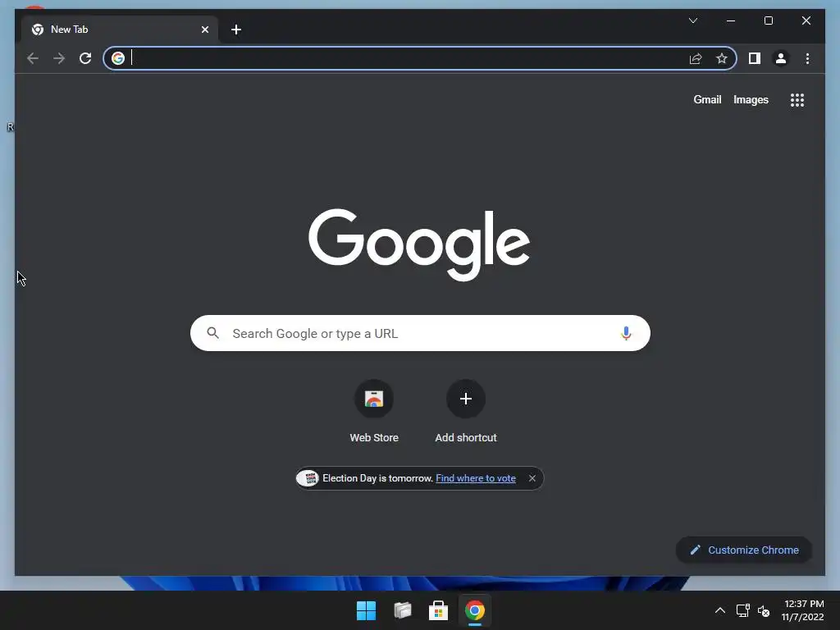
Task: Open the Web Store shortcut
Action: click(374, 412)
